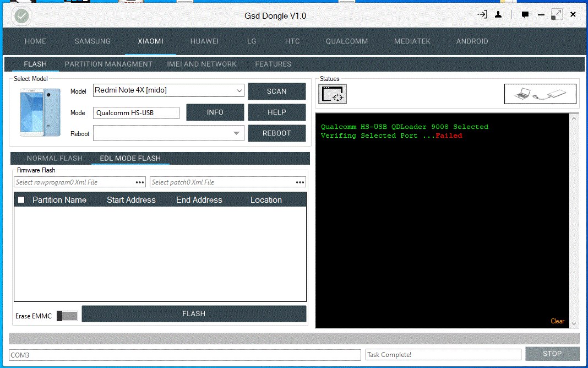This screenshot has height=368, width=588.
Task: Click the orange Clear link in log
Action: [x=557, y=321]
